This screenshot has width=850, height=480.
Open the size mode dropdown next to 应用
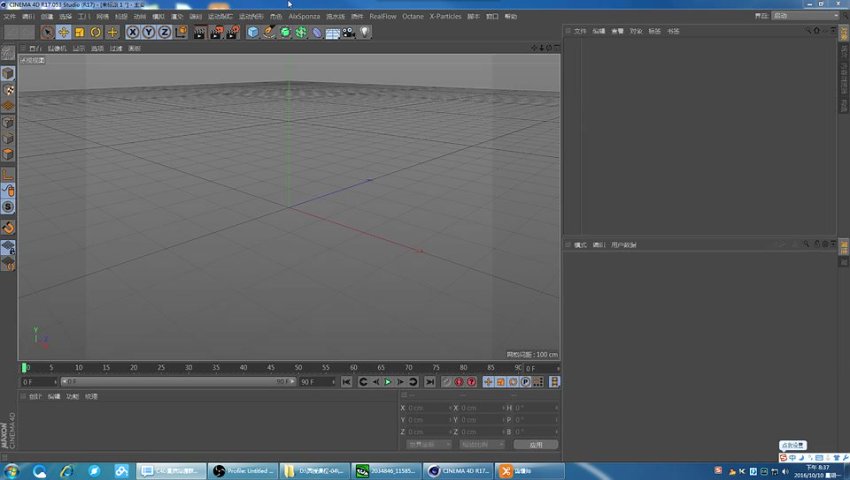[481, 444]
